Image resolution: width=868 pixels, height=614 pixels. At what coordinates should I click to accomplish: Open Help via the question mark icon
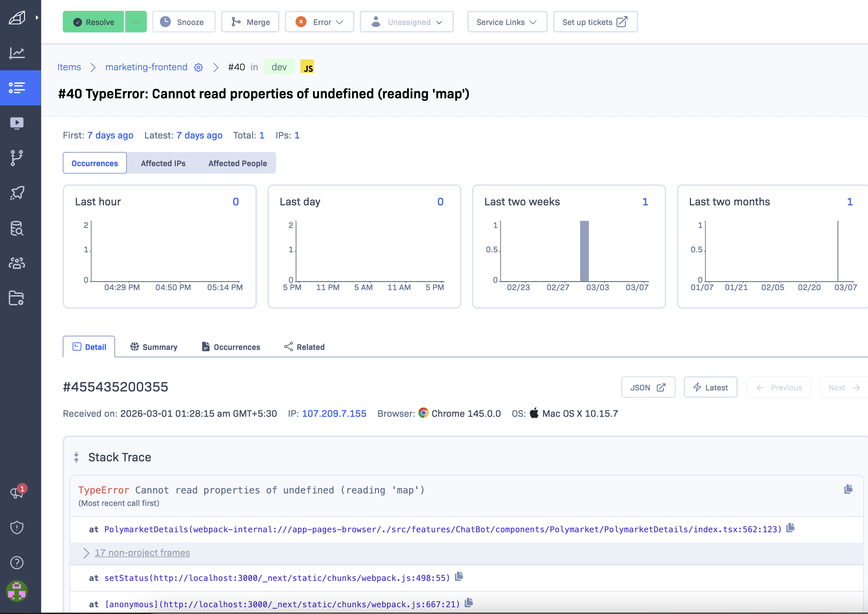pyautogui.click(x=17, y=563)
